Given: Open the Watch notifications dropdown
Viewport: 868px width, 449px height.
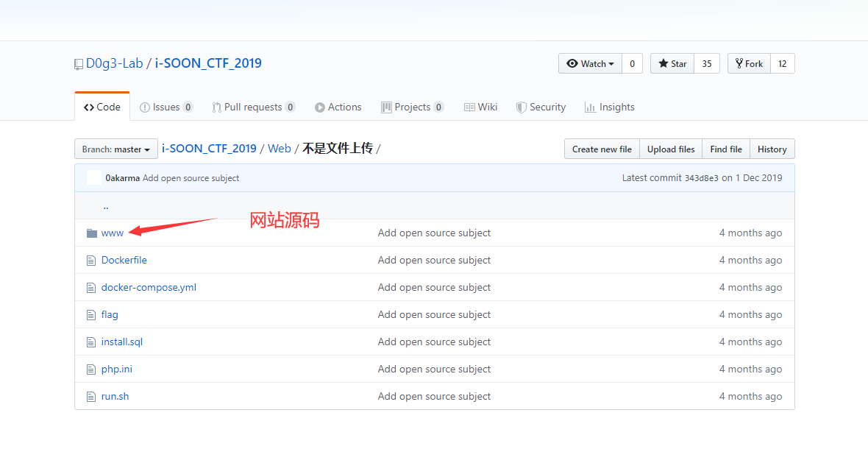Looking at the screenshot, I should coord(590,63).
